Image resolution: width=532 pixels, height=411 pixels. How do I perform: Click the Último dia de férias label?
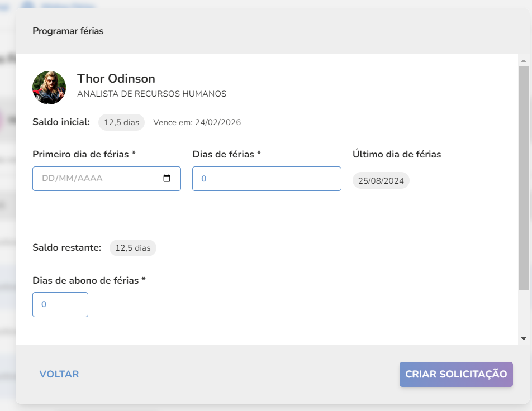click(x=397, y=154)
